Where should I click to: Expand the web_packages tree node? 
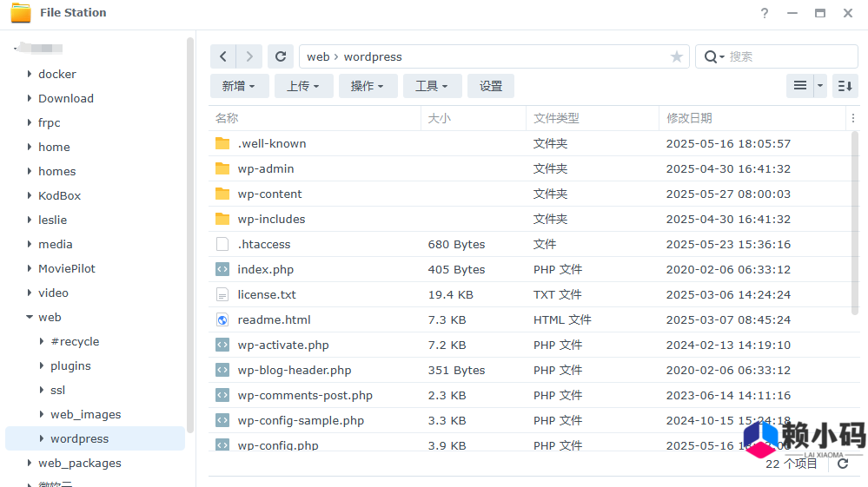coord(30,463)
